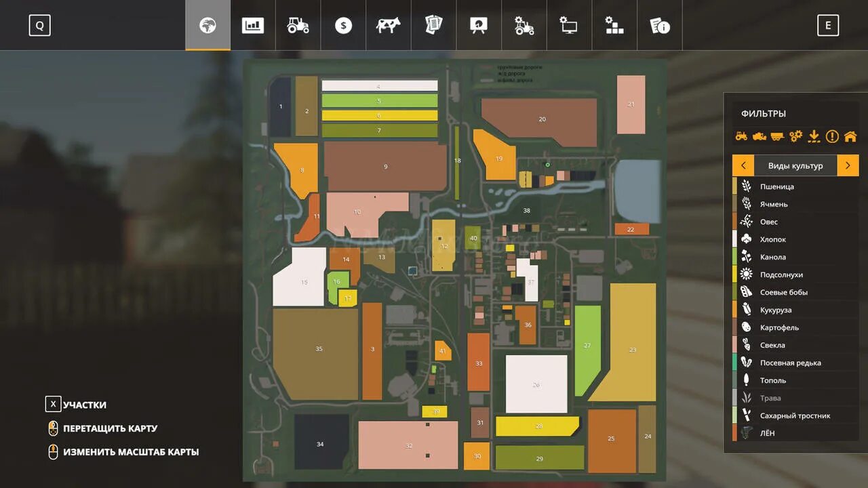Select field 9 on the map
The width and height of the screenshot is (868, 488).
point(385,166)
